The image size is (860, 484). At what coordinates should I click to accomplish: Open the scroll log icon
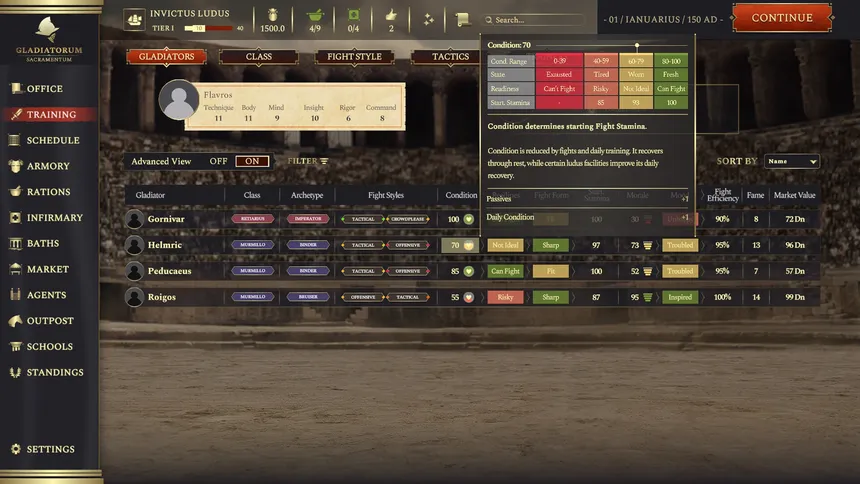463,20
